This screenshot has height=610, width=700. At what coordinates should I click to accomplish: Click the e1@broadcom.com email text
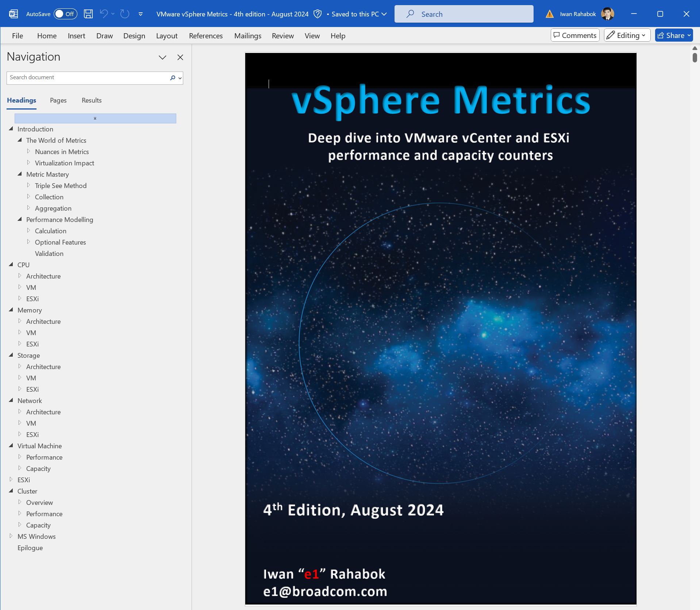[325, 591]
